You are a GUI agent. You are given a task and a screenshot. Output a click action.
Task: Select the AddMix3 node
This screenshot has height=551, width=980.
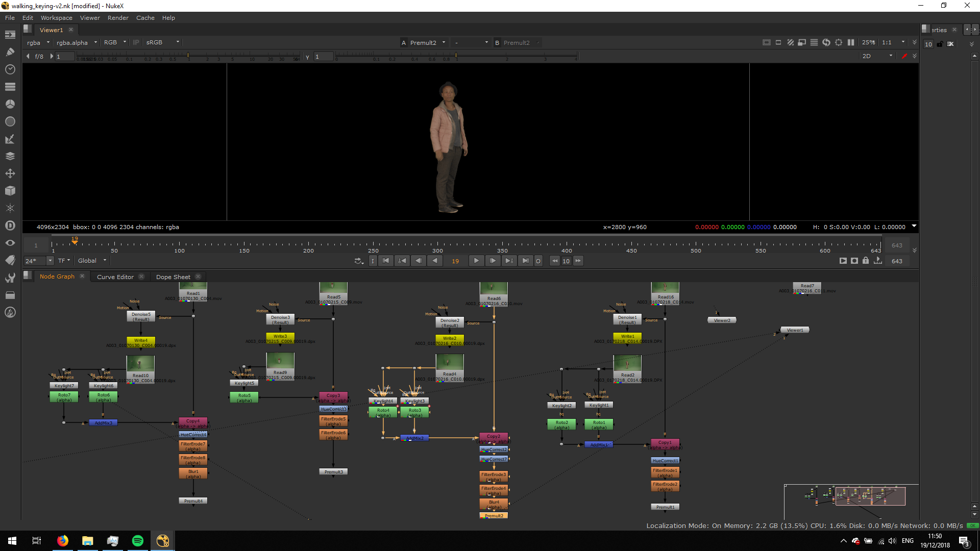pos(103,423)
